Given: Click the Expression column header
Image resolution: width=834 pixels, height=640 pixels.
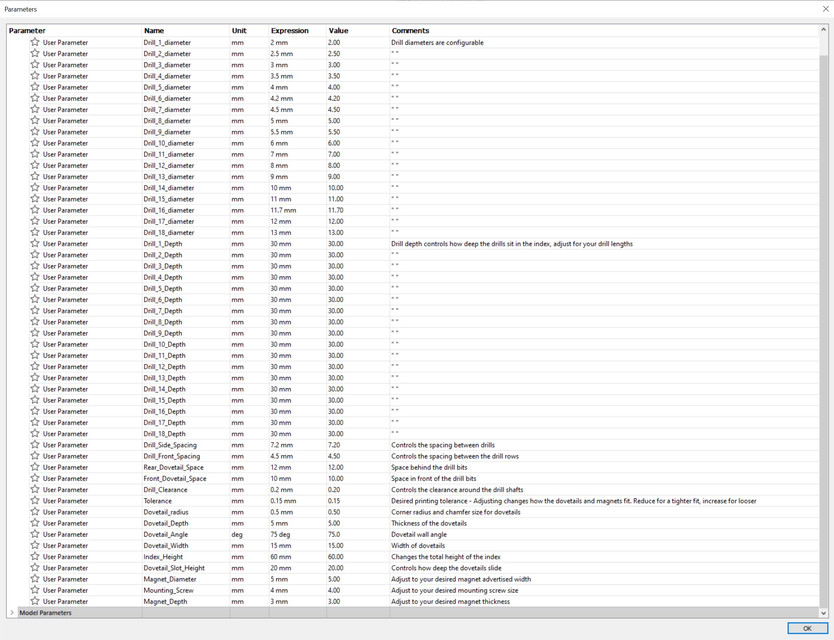Looking at the screenshot, I should click(x=290, y=31).
